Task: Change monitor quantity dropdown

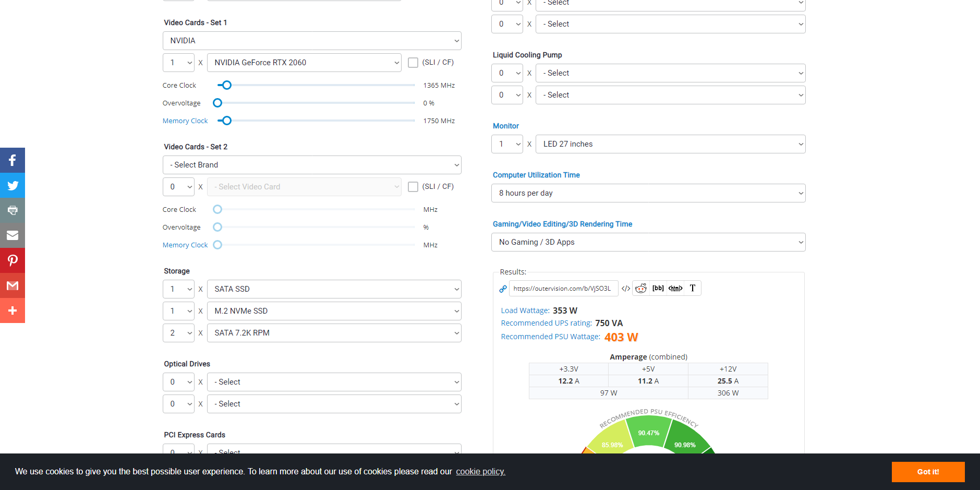Action: click(x=507, y=144)
